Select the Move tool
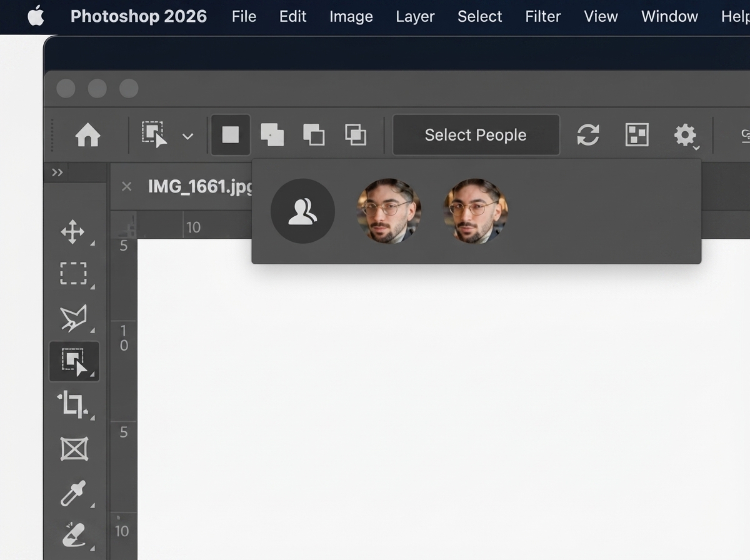The height and width of the screenshot is (560, 750). tap(73, 232)
